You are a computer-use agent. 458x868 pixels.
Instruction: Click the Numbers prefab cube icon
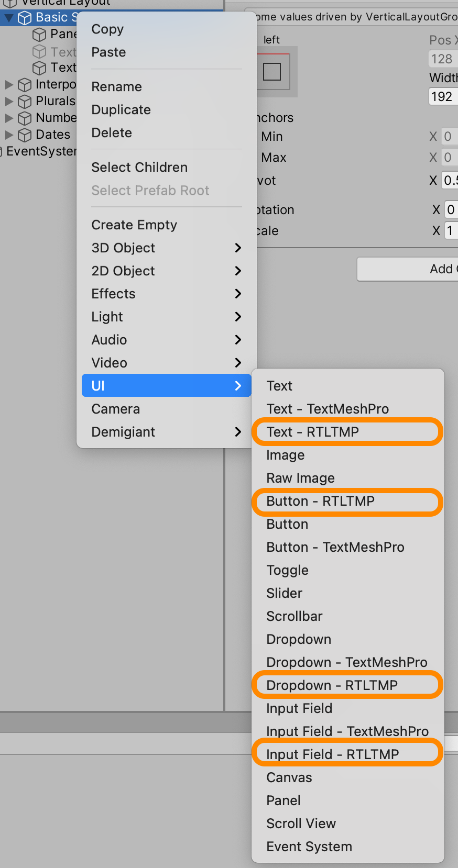pyautogui.click(x=24, y=118)
